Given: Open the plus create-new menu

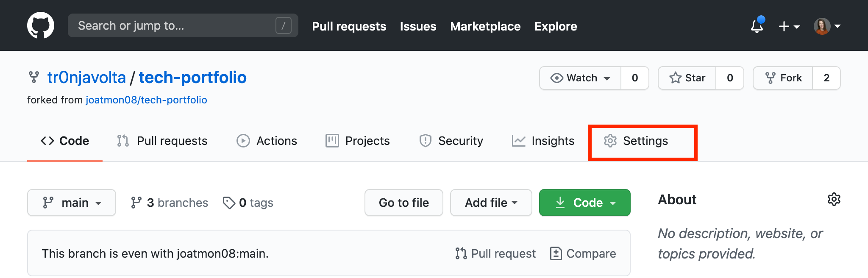Looking at the screenshot, I should pyautogui.click(x=789, y=26).
